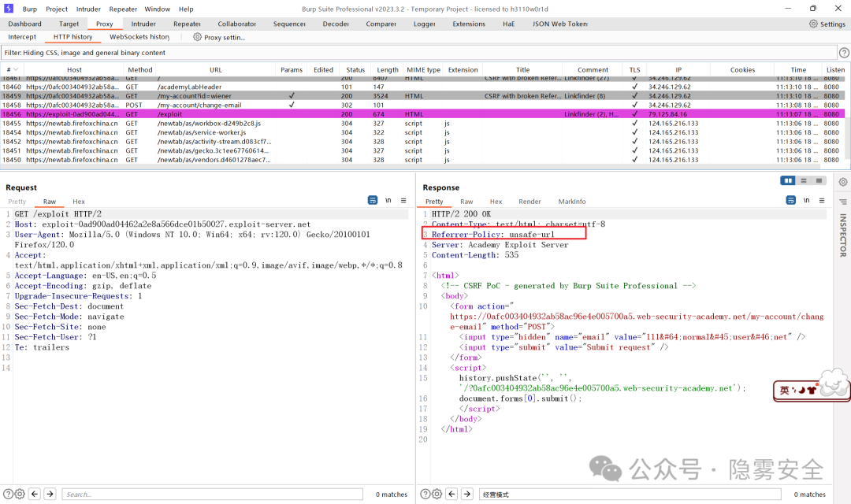The image size is (851, 504).
Task: Switch to the Sequencer tab
Action: (289, 24)
